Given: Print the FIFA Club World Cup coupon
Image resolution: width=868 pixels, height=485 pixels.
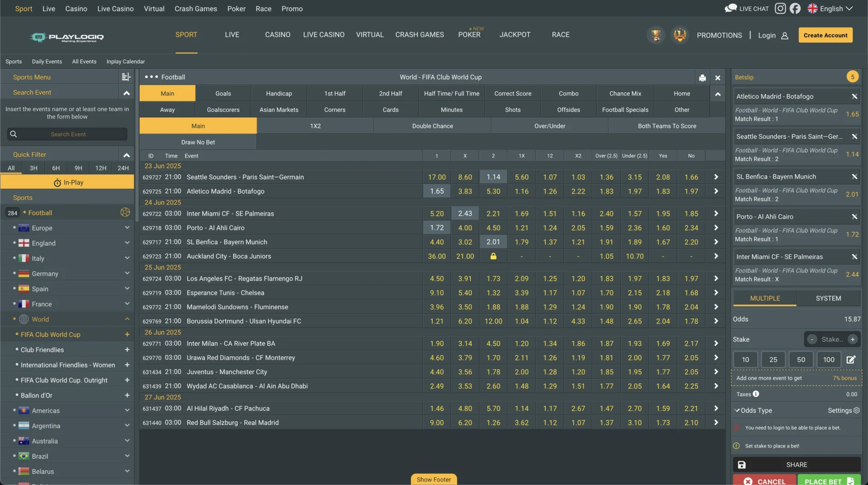Looking at the screenshot, I should click(x=702, y=78).
